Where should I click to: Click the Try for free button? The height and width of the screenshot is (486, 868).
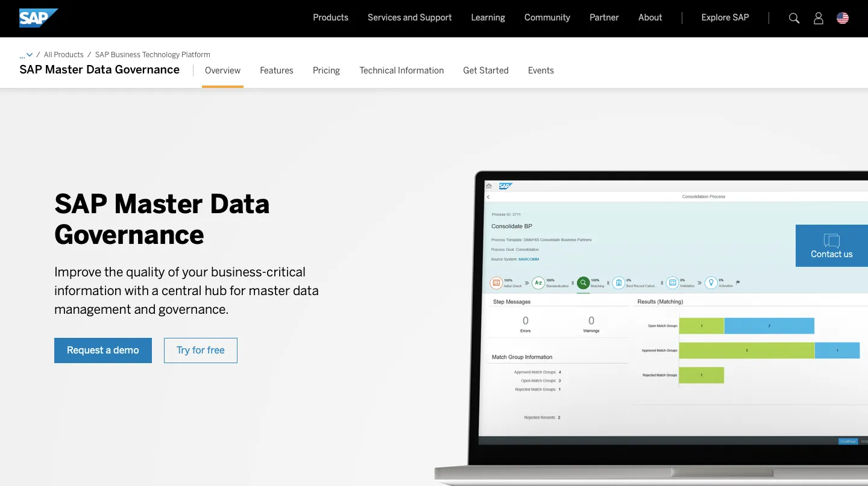pos(201,350)
